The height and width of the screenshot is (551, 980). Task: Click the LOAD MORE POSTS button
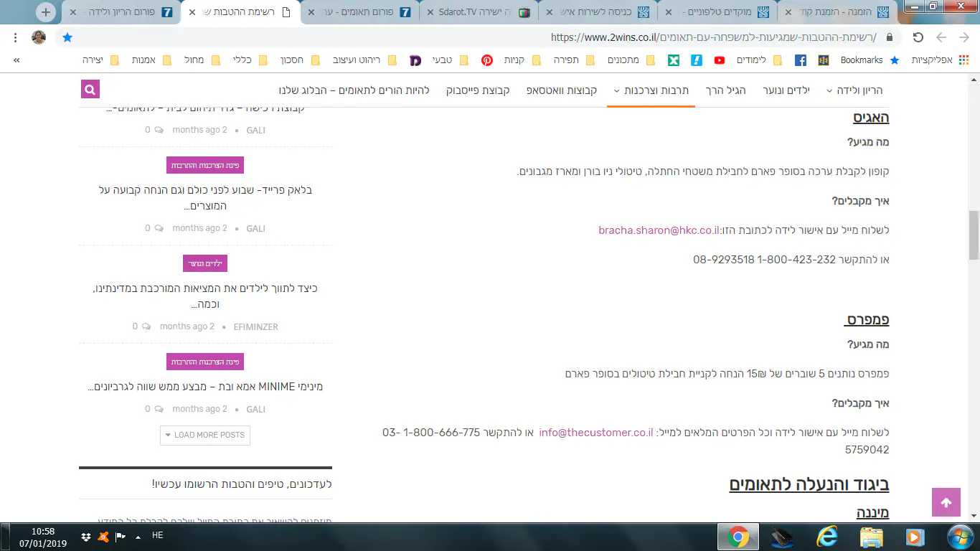[x=205, y=435]
